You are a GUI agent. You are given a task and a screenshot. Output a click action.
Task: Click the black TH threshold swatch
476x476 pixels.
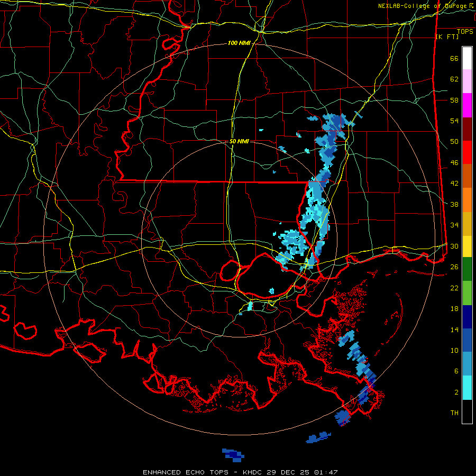(x=467, y=411)
